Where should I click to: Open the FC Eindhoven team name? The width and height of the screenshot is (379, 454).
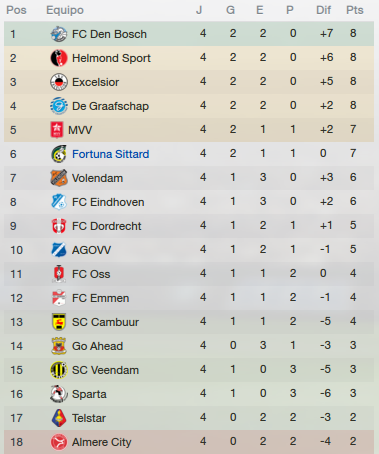click(x=108, y=202)
